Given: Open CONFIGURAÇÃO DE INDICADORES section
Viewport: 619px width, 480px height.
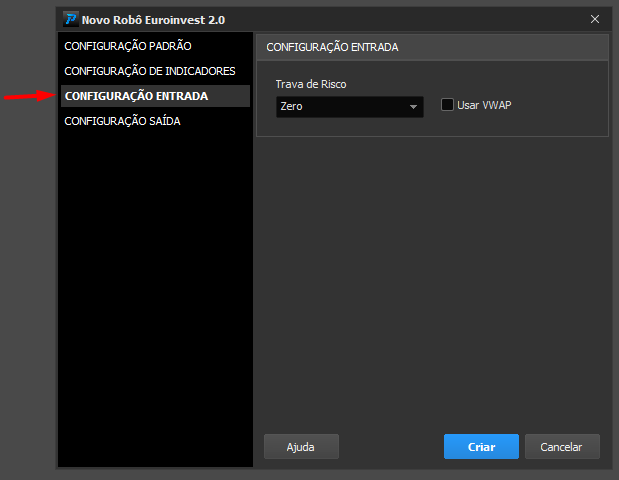Looking at the screenshot, I should click(x=150, y=71).
